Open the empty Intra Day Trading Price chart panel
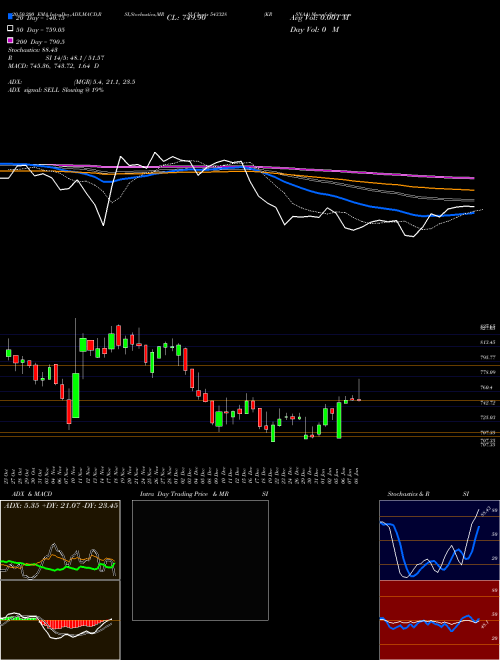Image resolution: width=500 pixels, height=660 pixels. click(200, 560)
